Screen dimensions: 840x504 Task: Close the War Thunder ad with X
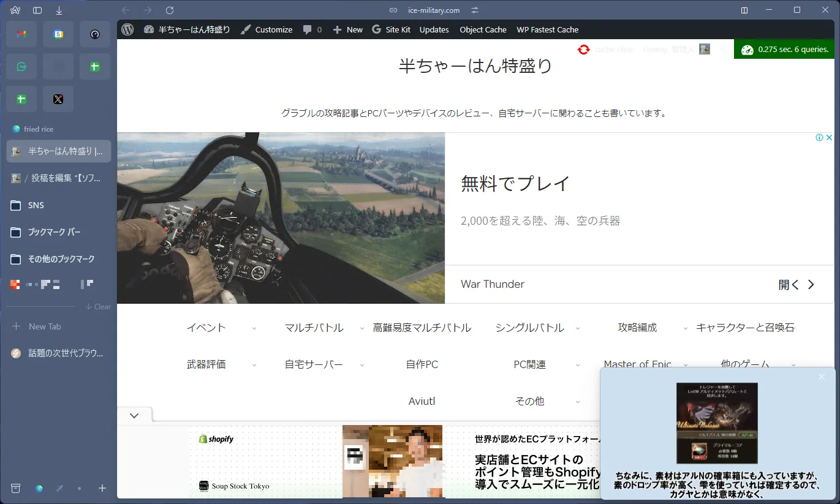(x=830, y=138)
